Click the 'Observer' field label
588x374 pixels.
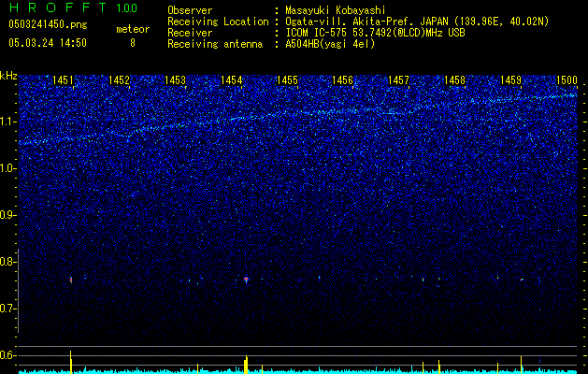coord(190,10)
